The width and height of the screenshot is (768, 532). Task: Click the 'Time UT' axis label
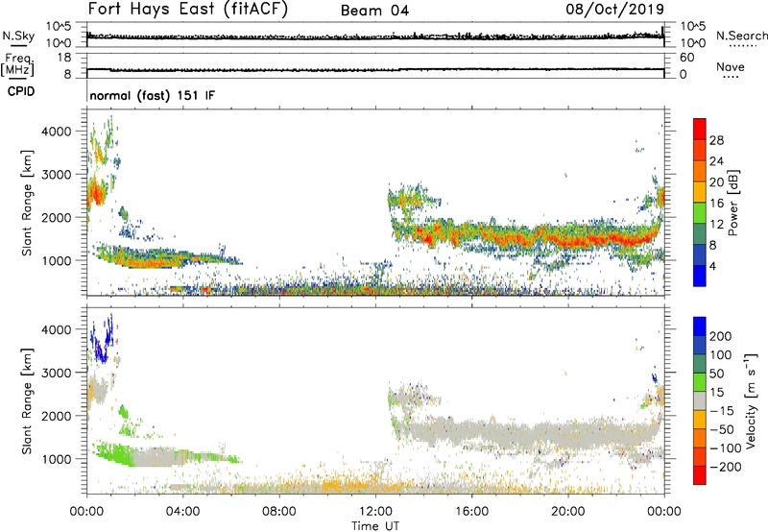(375, 526)
